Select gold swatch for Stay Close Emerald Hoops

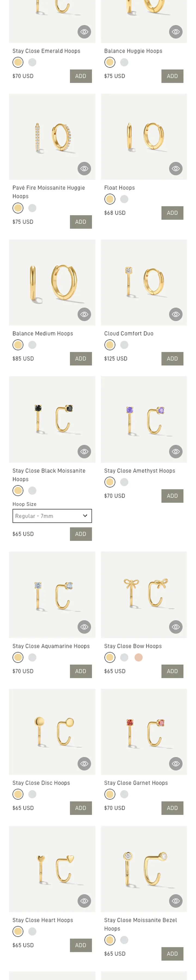18,62
